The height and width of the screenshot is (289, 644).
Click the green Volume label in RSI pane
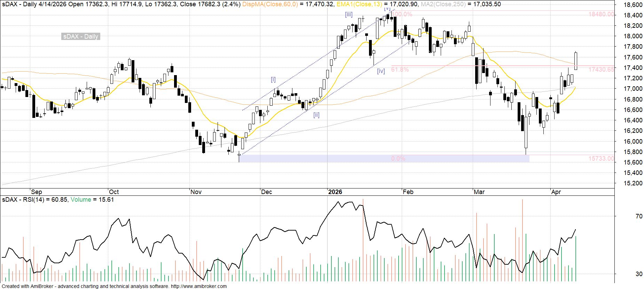(81, 200)
